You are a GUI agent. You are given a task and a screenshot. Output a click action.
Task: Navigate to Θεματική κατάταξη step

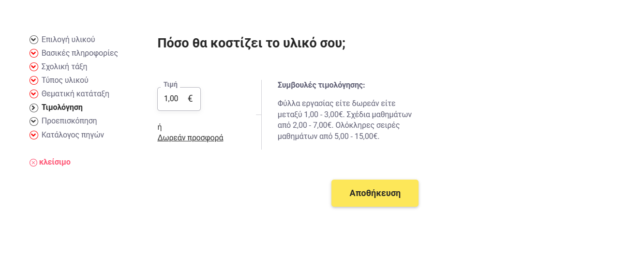(75, 94)
